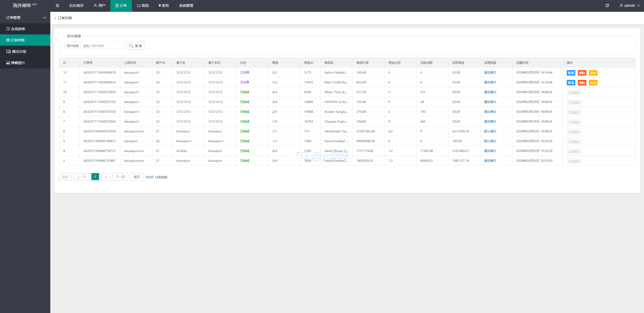Click red 删除 button for order 11
This screenshot has width=644, height=313.
click(x=582, y=83)
